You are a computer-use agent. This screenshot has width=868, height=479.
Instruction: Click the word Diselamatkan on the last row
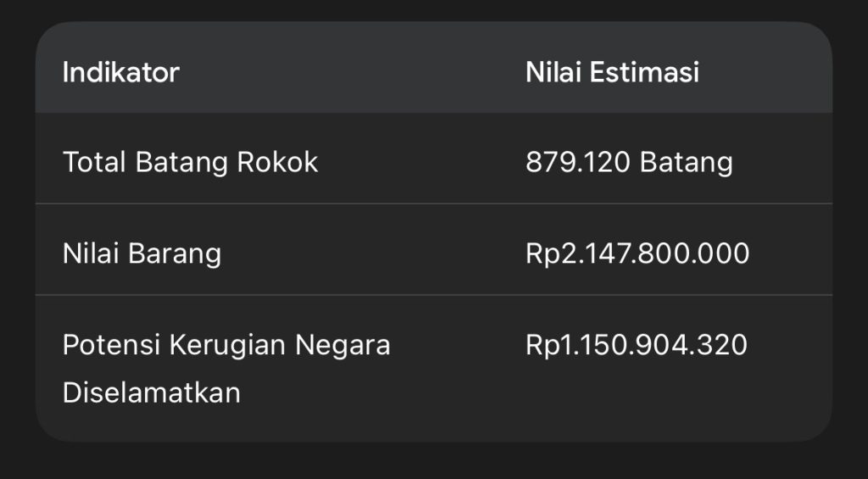coord(152,393)
